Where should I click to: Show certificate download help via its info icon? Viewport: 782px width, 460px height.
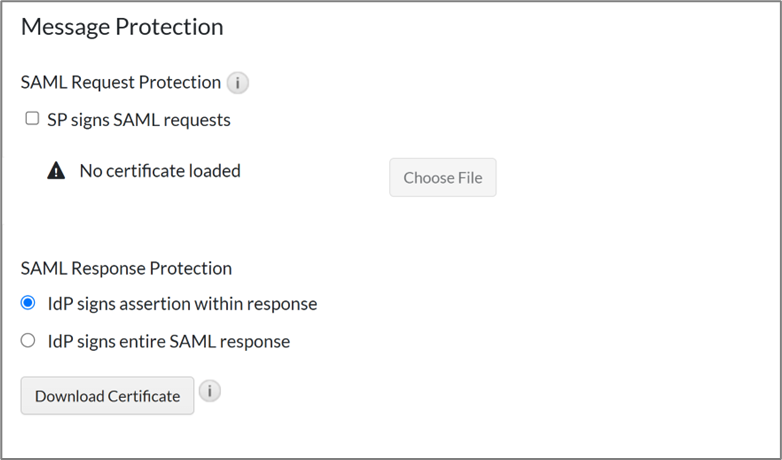pyautogui.click(x=209, y=391)
